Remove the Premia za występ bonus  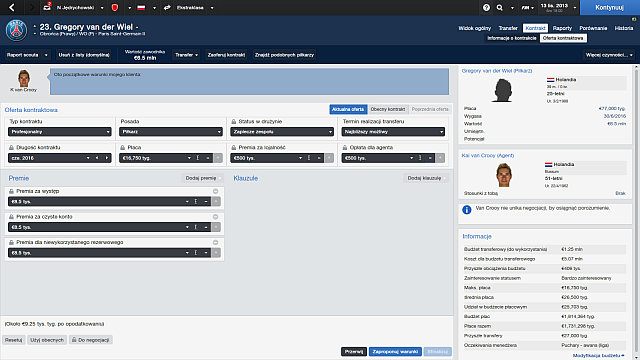click(216, 191)
